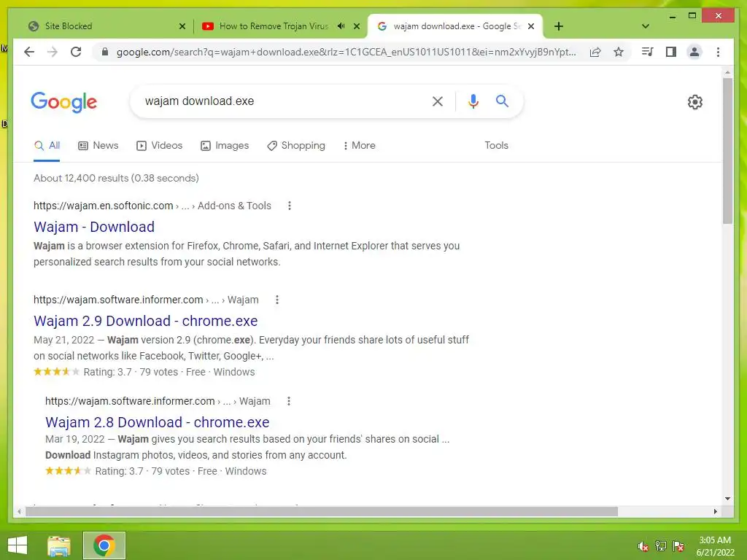Open options for the Wajam 2.8 result
The image size is (747, 560).
[x=288, y=401]
